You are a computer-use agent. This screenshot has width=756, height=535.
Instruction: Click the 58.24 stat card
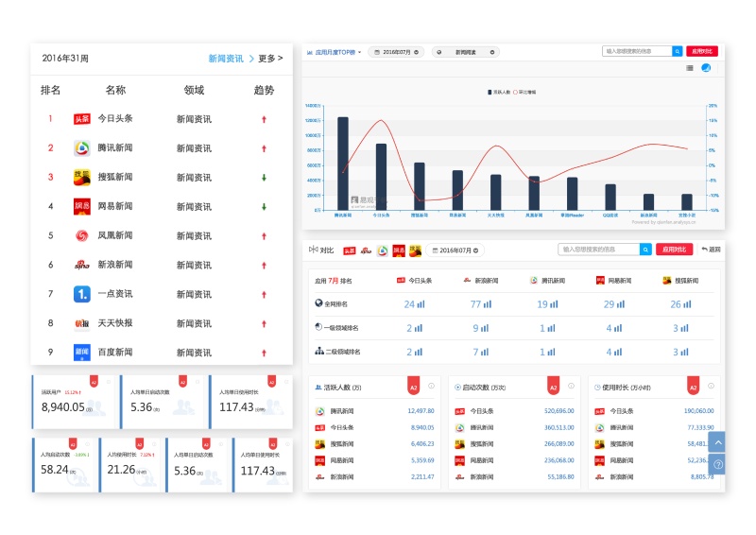pyautogui.click(x=64, y=465)
